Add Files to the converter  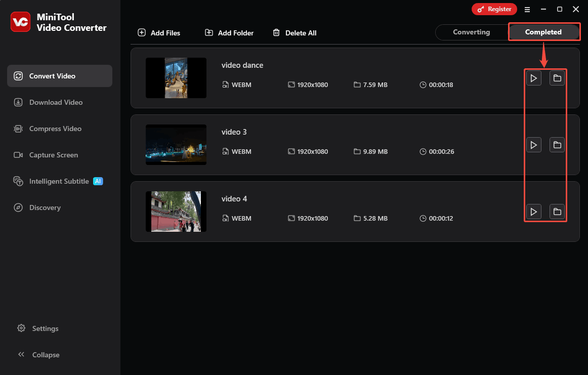tap(159, 32)
